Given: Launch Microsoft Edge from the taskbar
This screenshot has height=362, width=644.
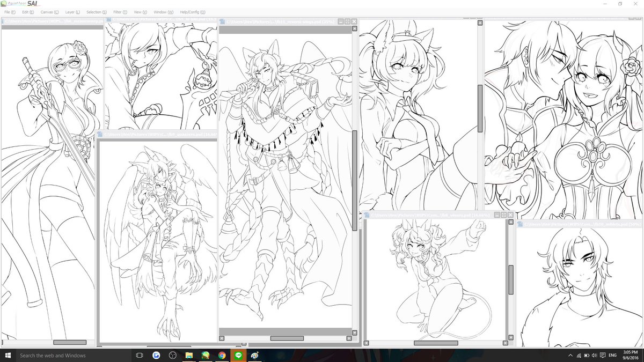Looking at the screenshot, I should point(156,354).
